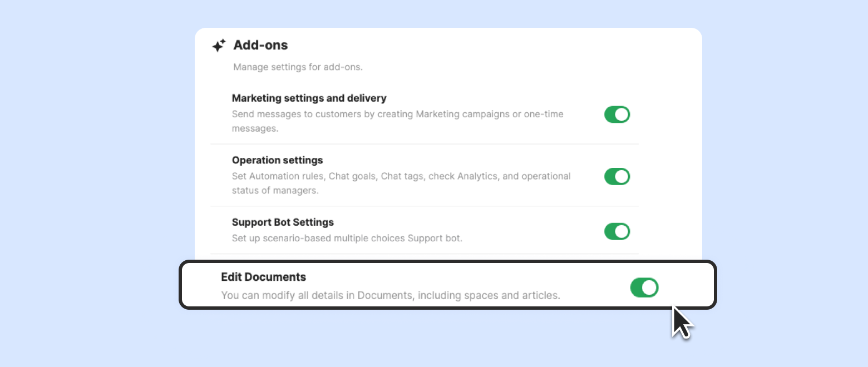The height and width of the screenshot is (367, 868).
Task: Click the divider line below Support Bot Settings
Action: coord(424,254)
